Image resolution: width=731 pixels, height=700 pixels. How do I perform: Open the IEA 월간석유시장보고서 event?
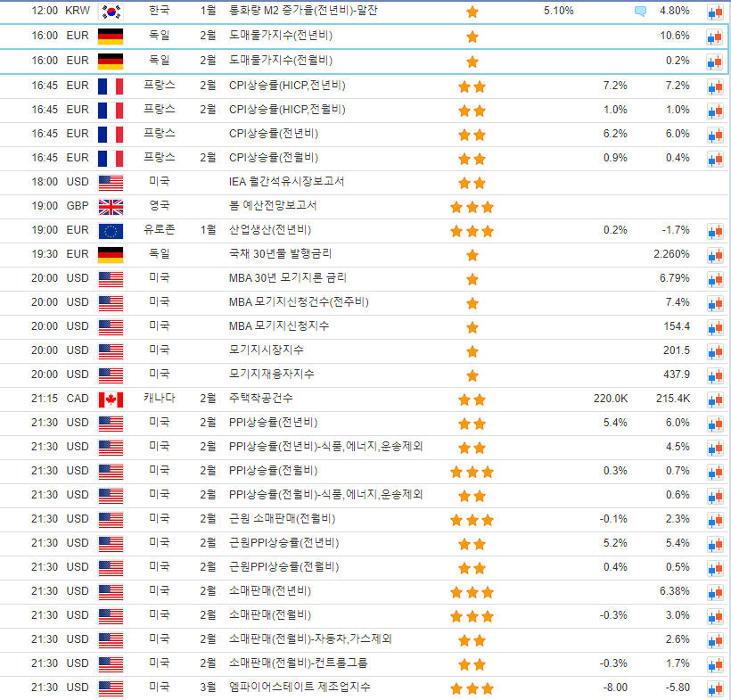286,182
